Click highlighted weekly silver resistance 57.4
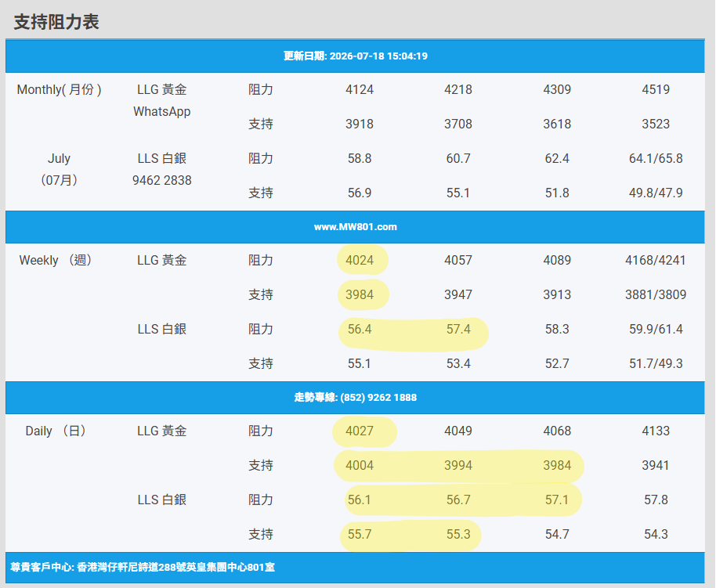The image size is (716, 588). point(458,329)
